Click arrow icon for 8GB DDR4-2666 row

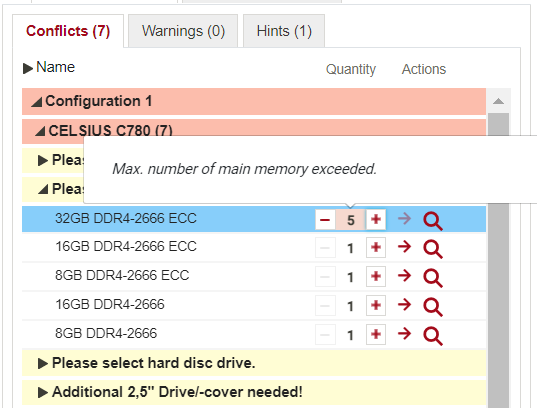click(404, 333)
